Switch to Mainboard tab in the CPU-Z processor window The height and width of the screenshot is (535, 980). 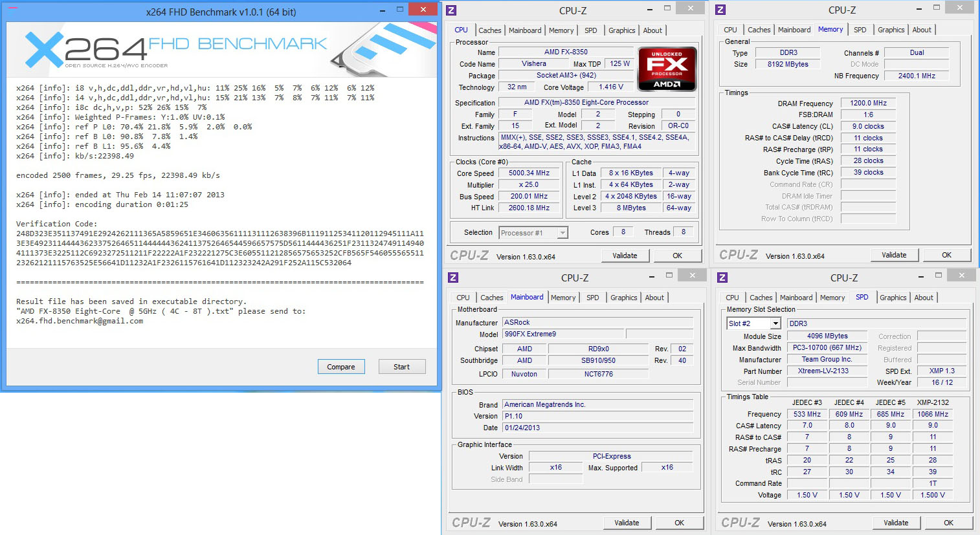tap(525, 30)
